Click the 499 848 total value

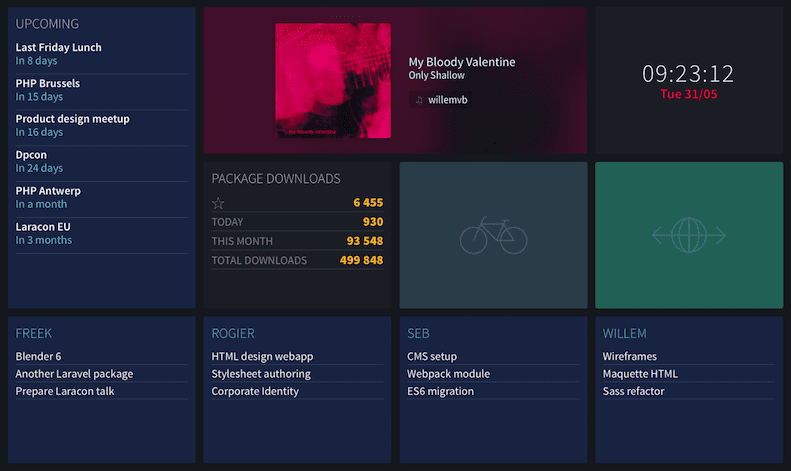pos(361,260)
